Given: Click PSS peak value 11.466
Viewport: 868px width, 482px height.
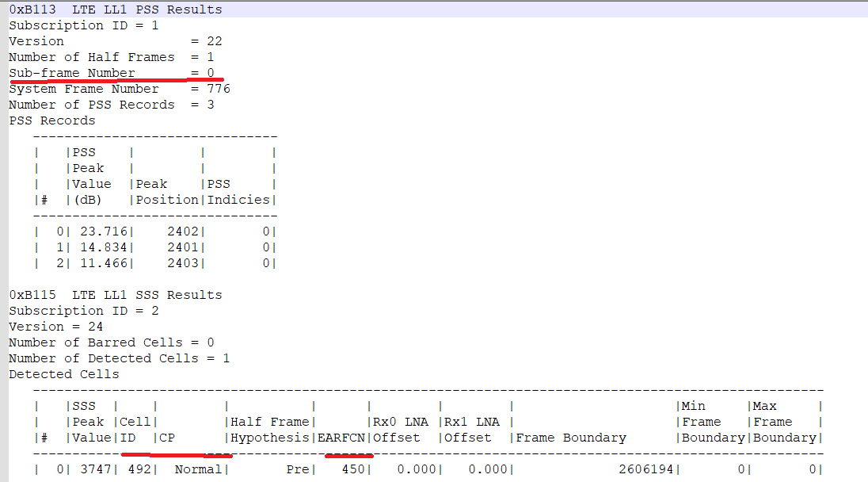Looking at the screenshot, I should coord(104,263).
